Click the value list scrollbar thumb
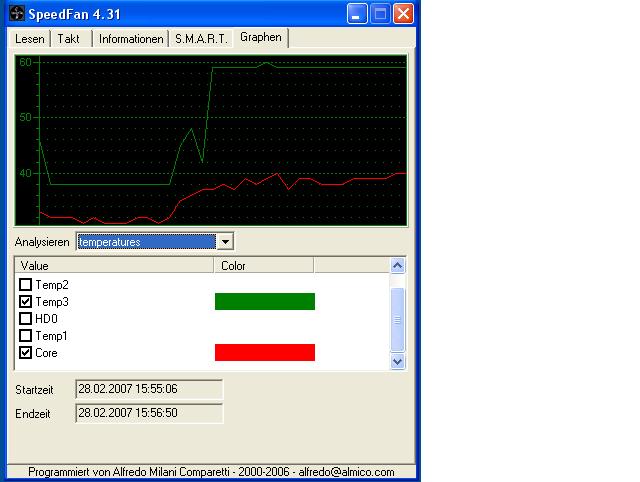Screen dimensions: 640x482 click(x=398, y=320)
